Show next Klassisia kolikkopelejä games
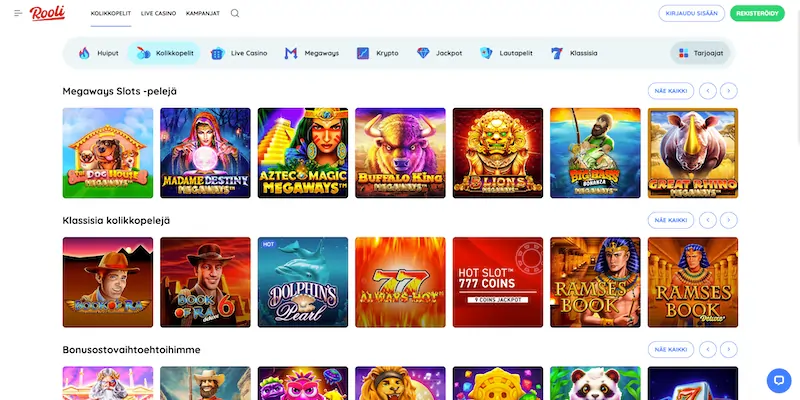Screen dimensions: 800x400 729,220
